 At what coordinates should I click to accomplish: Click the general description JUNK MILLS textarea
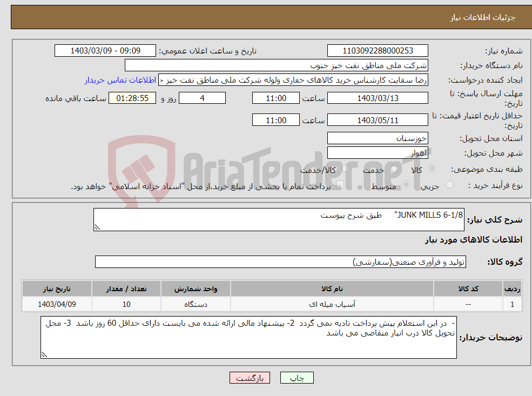tap(279, 219)
